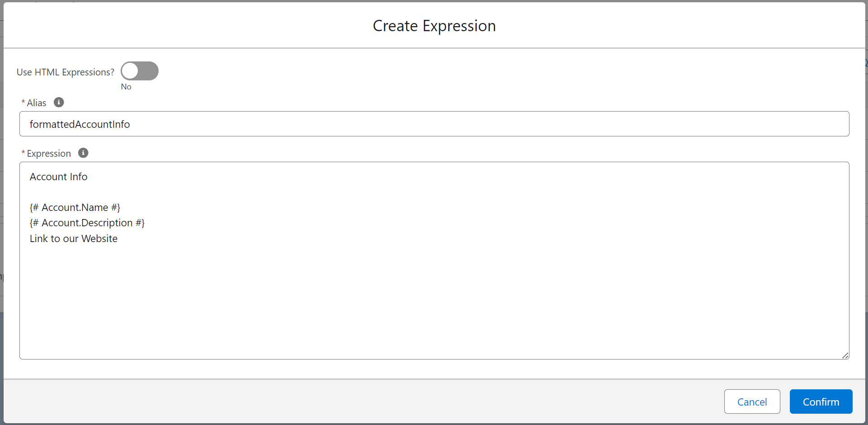868x425 pixels.
Task: Toggle the Use HTML Expressions switch
Action: pos(140,71)
